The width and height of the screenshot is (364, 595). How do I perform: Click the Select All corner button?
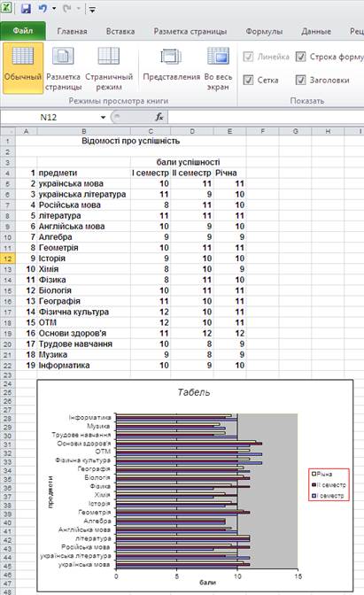(x=8, y=131)
